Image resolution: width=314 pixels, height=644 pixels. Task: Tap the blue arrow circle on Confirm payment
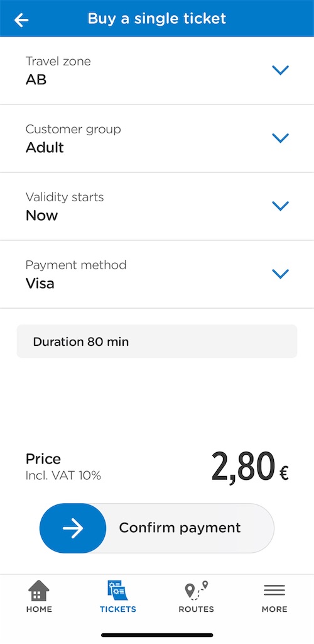[x=73, y=528]
